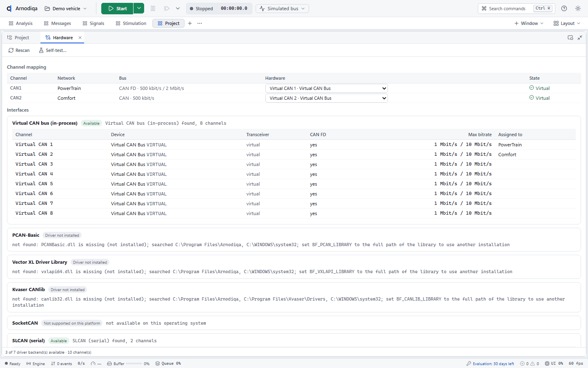The image size is (588, 368).
Task: Open the Demo vehicle project dropdown
Action: 66,9
